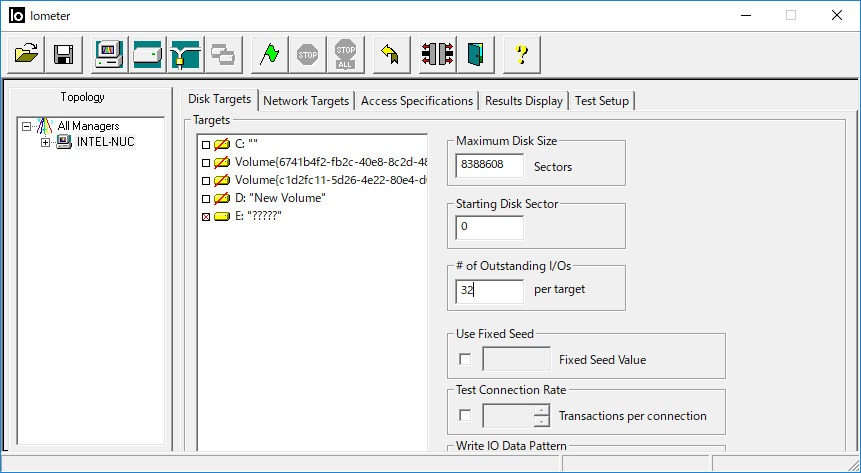Switch to the Access Specifications tab

point(416,101)
